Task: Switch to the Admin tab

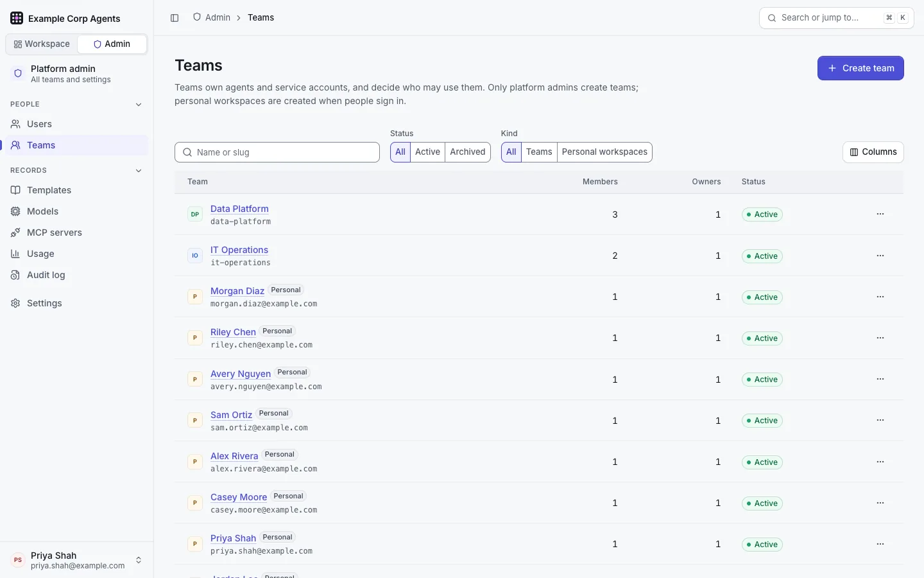Action: [112, 44]
